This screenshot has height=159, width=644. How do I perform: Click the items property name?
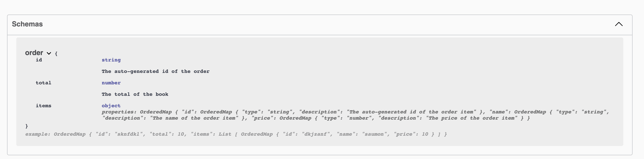click(43, 106)
